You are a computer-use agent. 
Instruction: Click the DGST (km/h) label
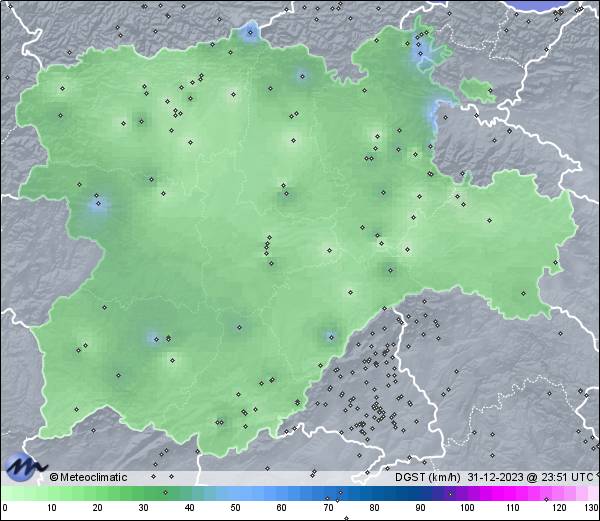coord(428,477)
